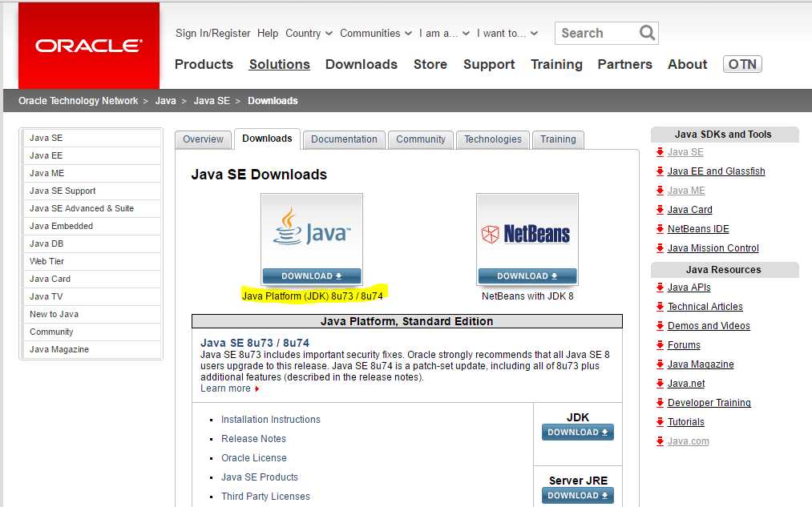Select Java ME in left sidebar
812x507 pixels.
pyautogui.click(x=92, y=173)
